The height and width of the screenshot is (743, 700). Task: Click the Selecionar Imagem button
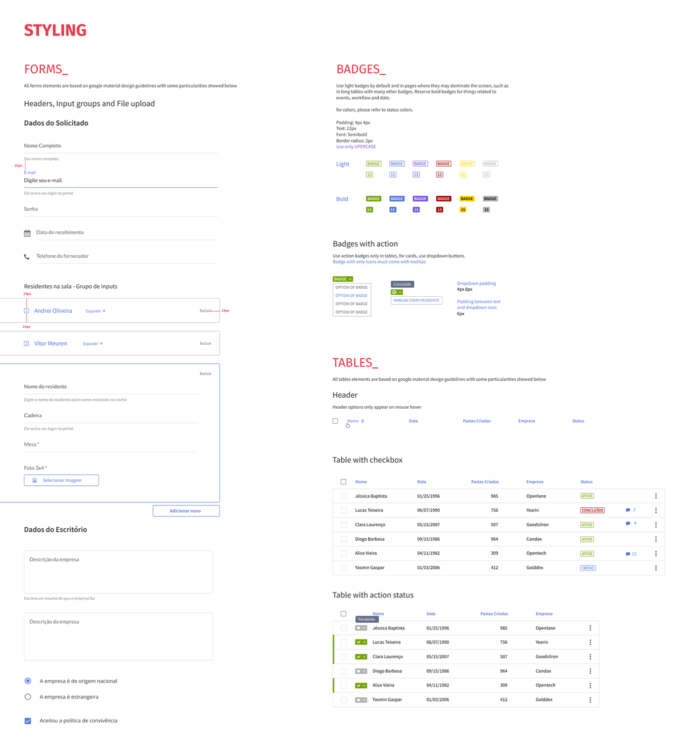(61, 480)
